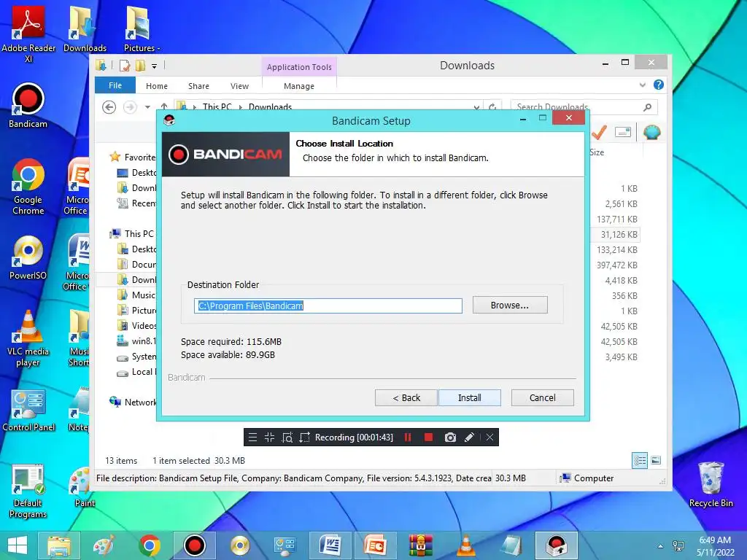This screenshot has height=560, width=747.
Task: Navigate forward in Downloads Explorer
Action: pos(130,107)
